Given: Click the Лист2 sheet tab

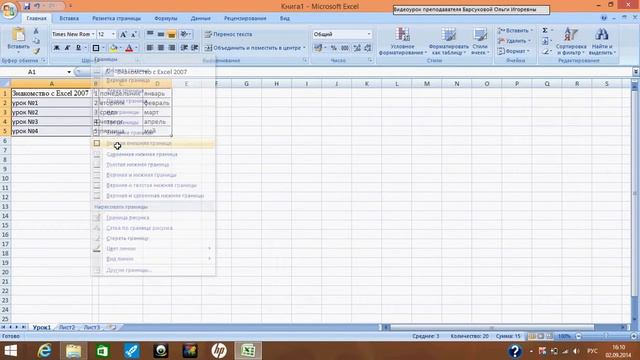Looking at the screenshot, I should 67,327.
